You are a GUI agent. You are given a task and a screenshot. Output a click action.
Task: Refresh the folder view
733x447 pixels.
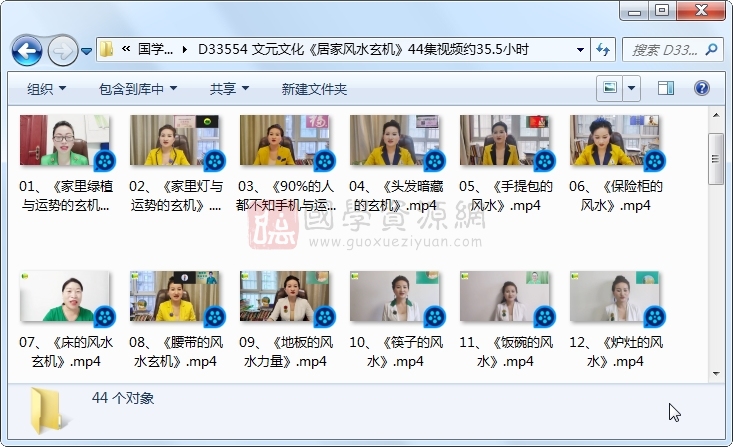point(603,49)
